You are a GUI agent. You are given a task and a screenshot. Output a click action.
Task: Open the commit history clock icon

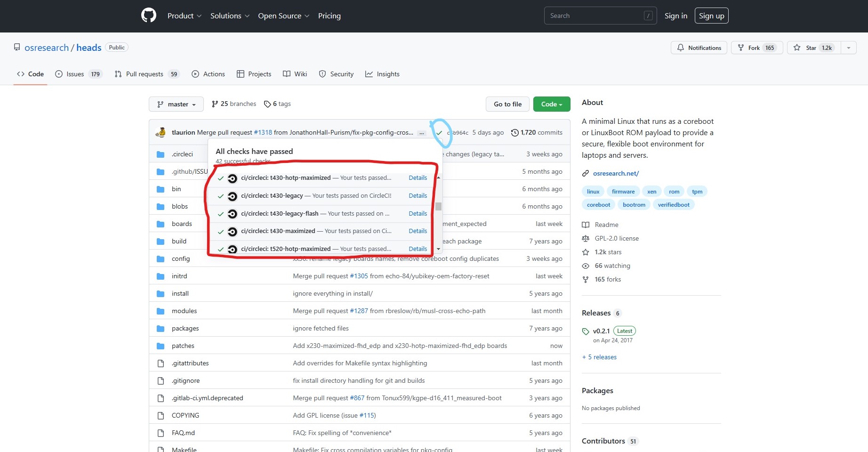click(515, 133)
